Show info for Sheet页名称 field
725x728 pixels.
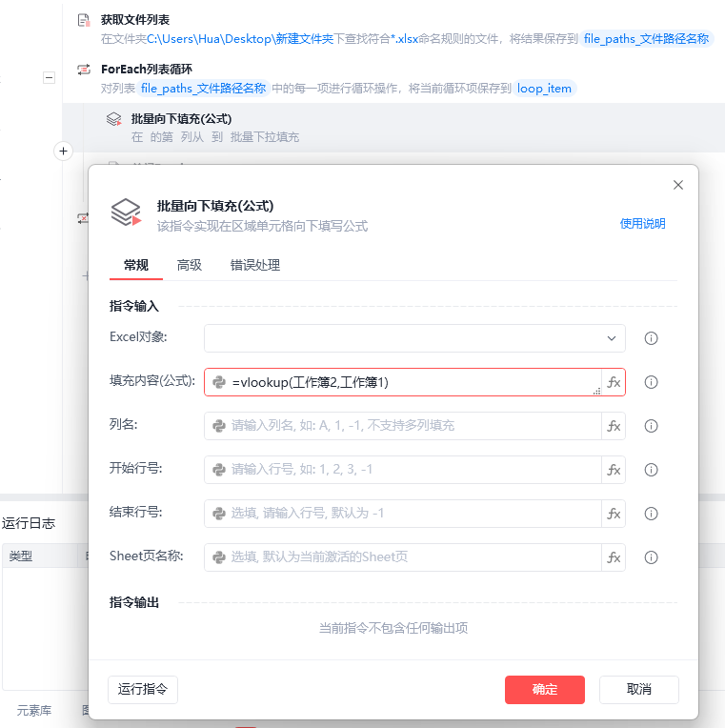(652, 557)
